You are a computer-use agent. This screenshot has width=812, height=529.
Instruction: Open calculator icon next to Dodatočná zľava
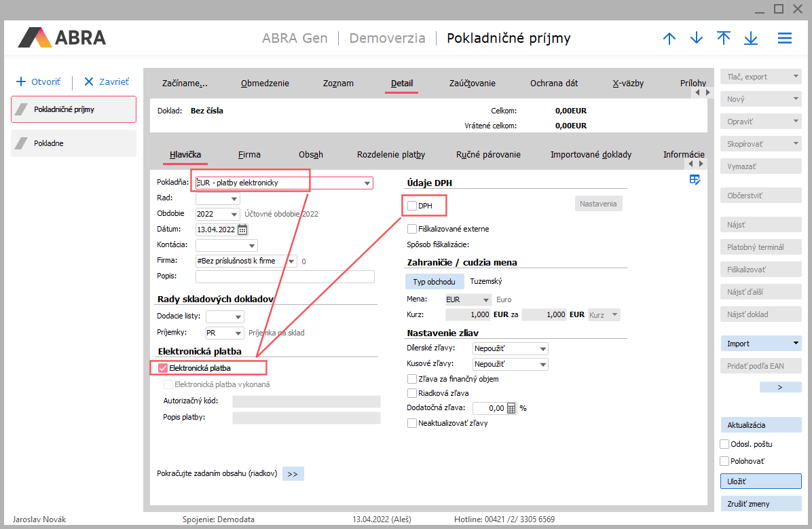(512, 408)
